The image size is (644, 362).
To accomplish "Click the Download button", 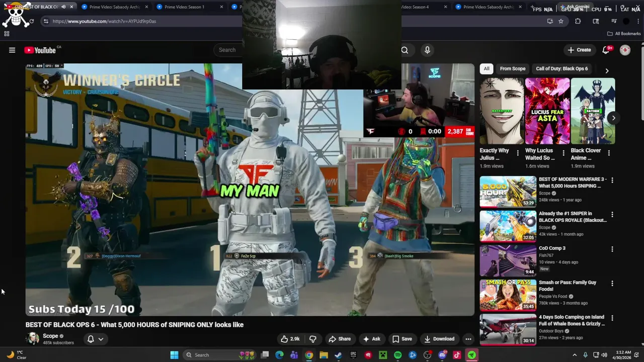I will coord(439,339).
